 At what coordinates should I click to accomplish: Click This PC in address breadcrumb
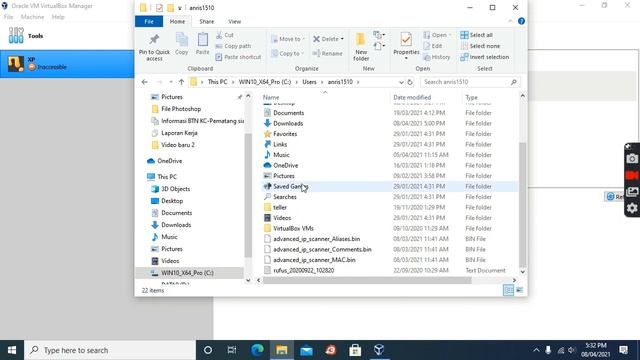[x=218, y=82]
